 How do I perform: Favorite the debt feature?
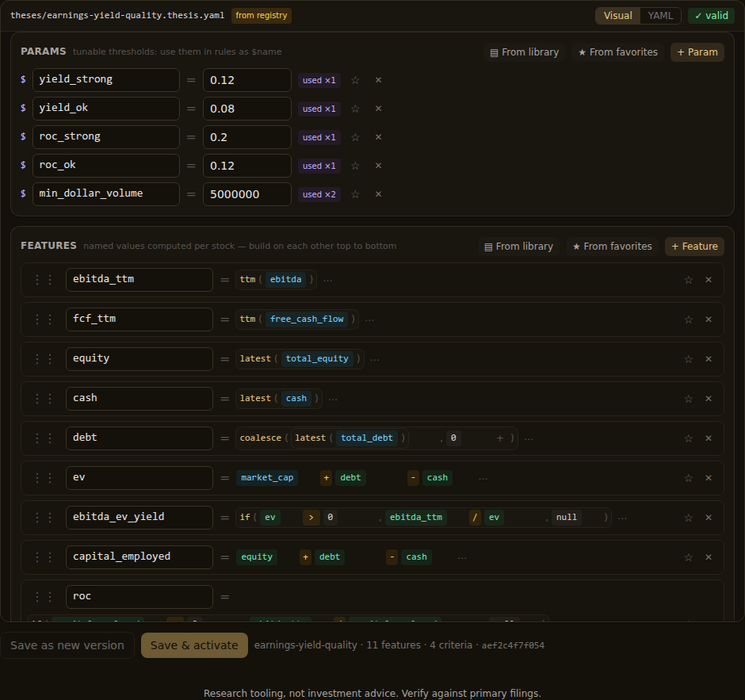[688, 438]
